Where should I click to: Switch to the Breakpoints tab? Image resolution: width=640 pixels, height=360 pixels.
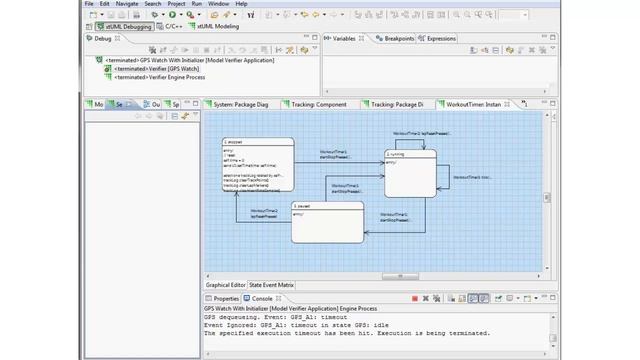click(x=395, y=38)
